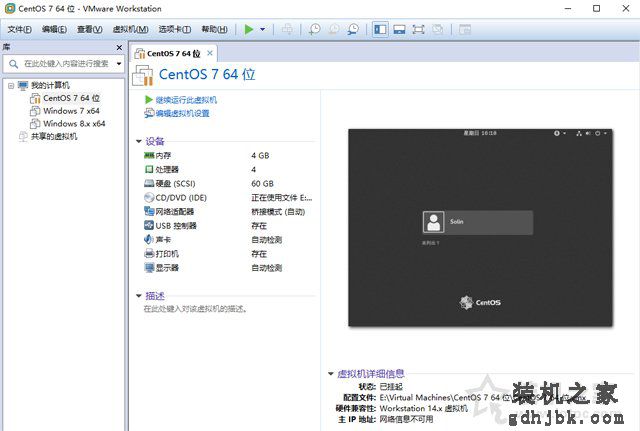The width and height of the screenshot is (640, 431).
Task: Select Windows 8.x x64 in library tree
Action: pos(74,123)
